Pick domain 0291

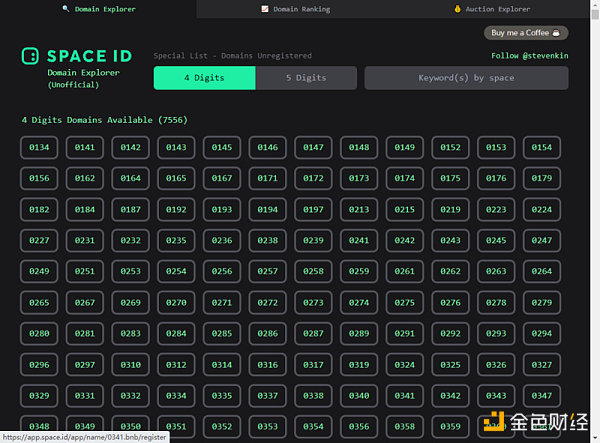pyautogui.click(x=404, y=334)
